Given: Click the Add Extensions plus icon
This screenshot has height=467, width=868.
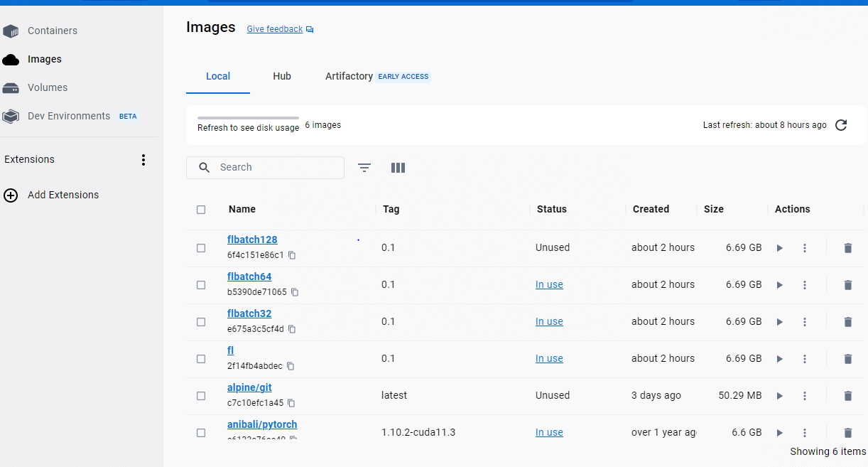Looking at the screenshot, I should pyautogui.click(x=11, y=195).
